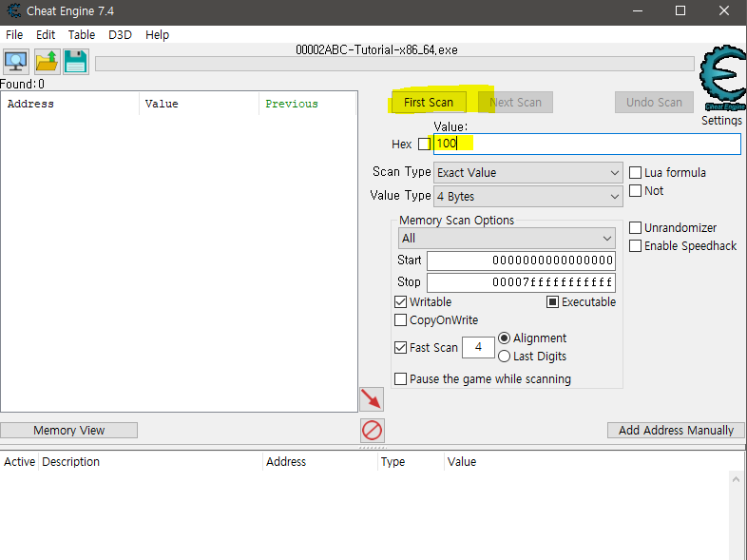Open the Help menu
The height and width of the screenshot is (560, 747).
pos(157,35)
